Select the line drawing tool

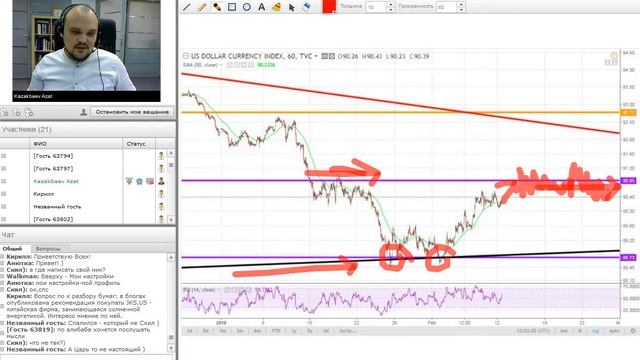pos(187,7)
